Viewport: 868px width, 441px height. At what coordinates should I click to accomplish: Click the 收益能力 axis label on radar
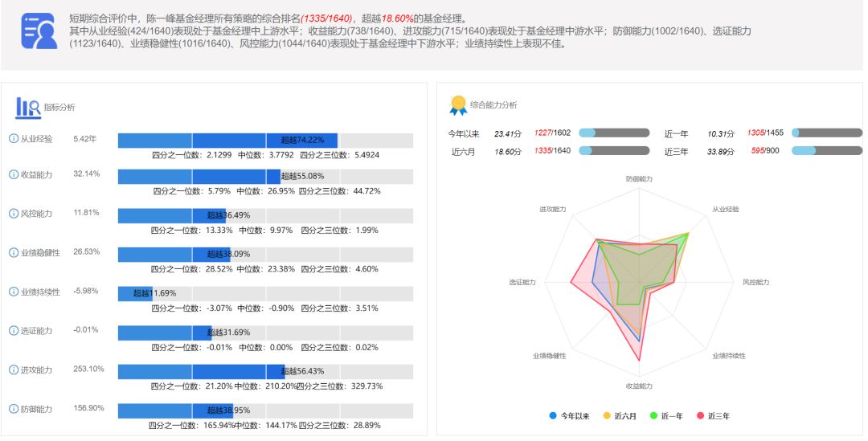click(640, 386)
